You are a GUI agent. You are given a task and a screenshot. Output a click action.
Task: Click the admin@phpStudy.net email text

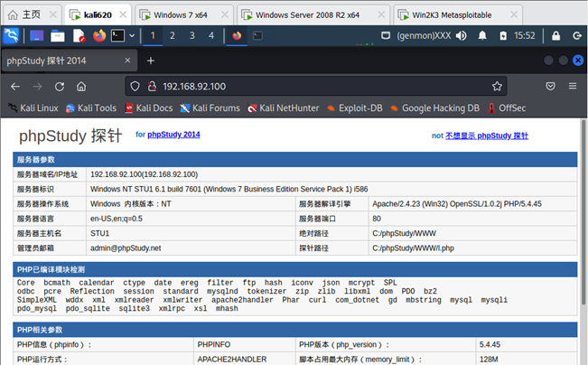click(126, 248)
